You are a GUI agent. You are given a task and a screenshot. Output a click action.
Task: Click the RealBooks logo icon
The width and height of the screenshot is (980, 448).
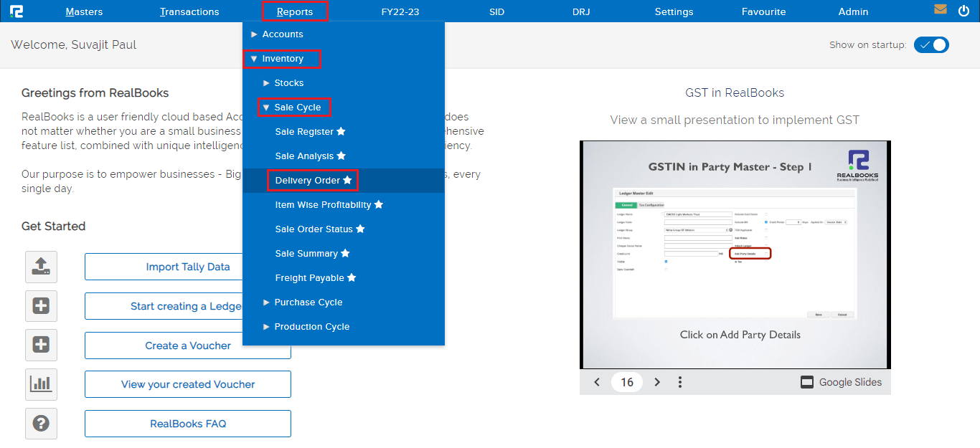click(x=17, y=11)
